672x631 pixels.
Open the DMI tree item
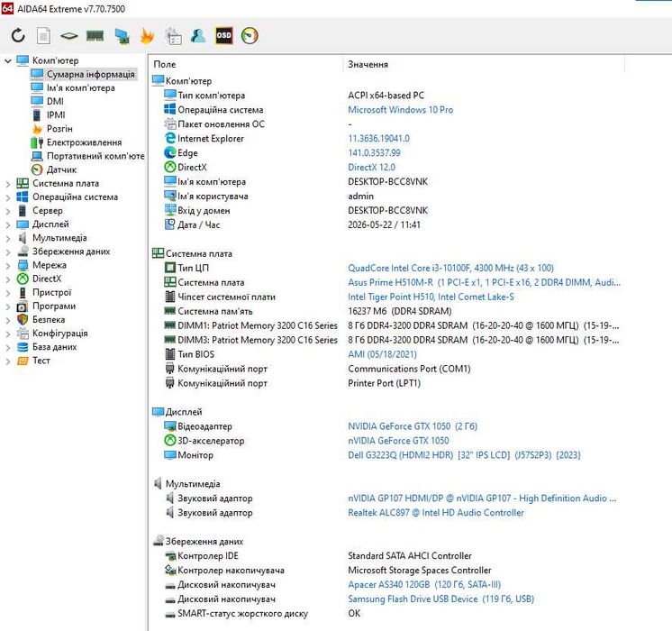click(x=55, y=101)
